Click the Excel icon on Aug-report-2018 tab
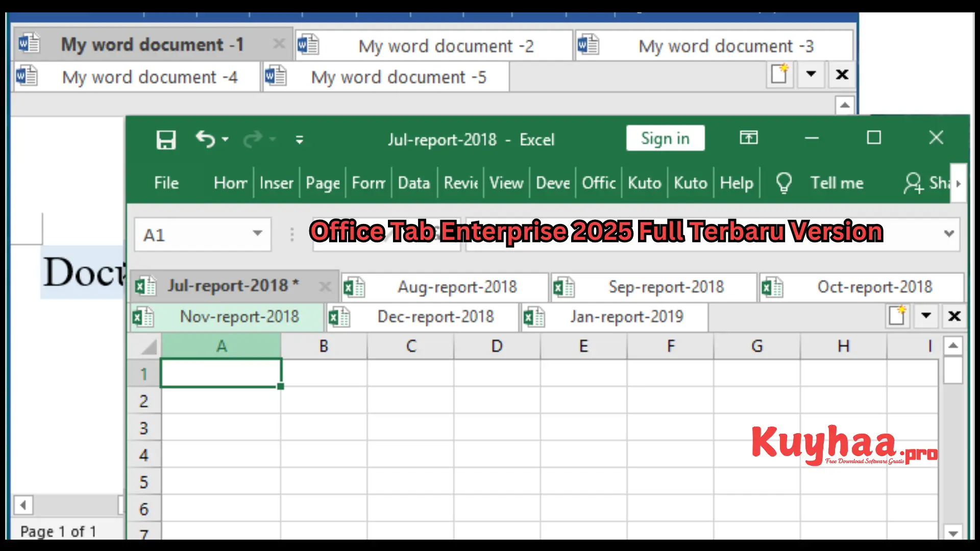980x551 pixels. coord(355,287)
